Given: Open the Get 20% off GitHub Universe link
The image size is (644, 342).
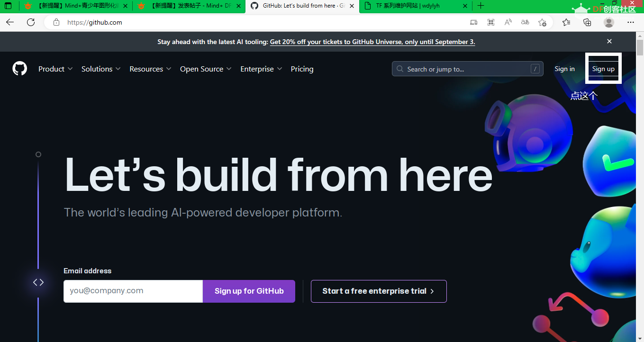Looking at the screenshot, I should (372, 42).
